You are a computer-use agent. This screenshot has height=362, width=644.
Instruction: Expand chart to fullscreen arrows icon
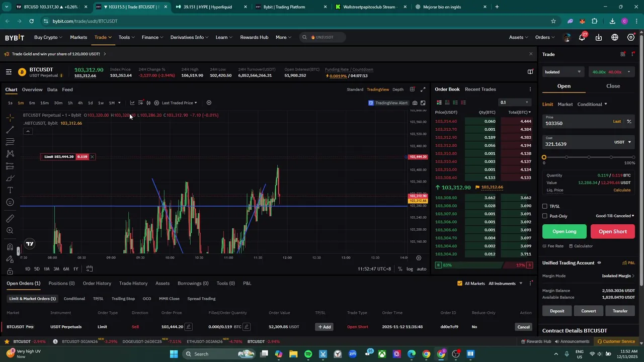(x=423, y=89)
